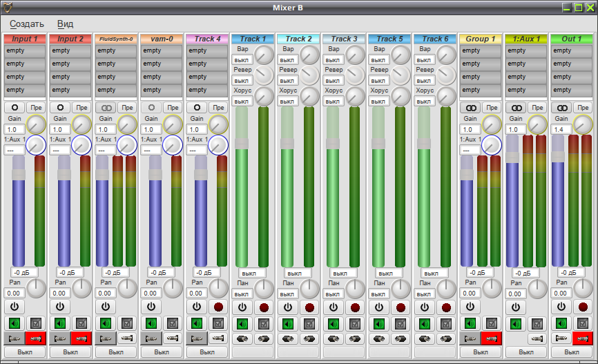
Task: Click the power (off) icon on Input 1 strip
Action: [15, 307]
